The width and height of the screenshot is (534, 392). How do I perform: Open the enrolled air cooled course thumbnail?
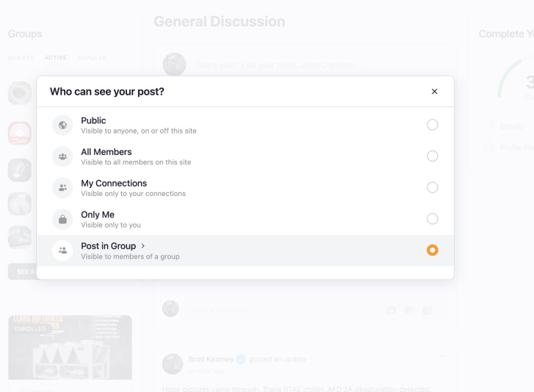pos(71,347)
